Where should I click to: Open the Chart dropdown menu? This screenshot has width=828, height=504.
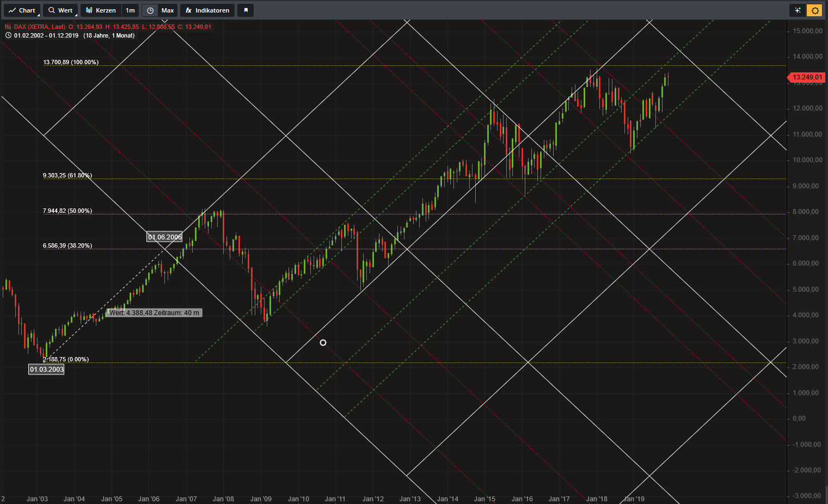(x=22, y=10)
